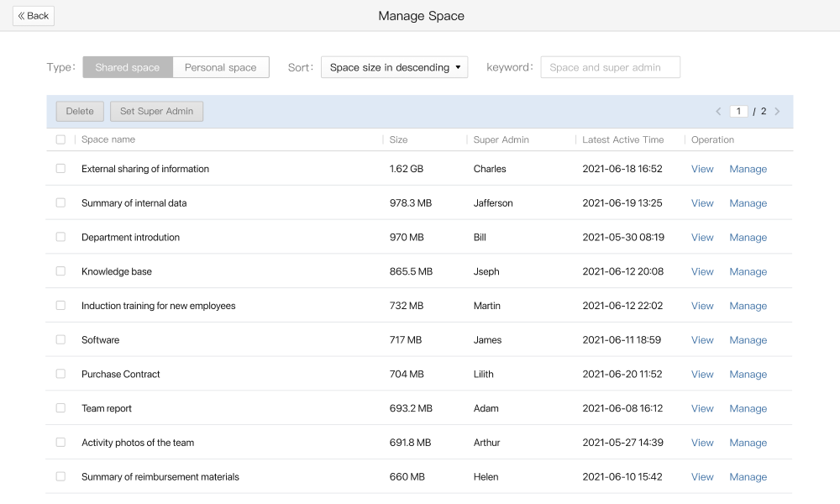Click the Super Admin column header
This screenshot has height=504, width=840.
[501, 139]
